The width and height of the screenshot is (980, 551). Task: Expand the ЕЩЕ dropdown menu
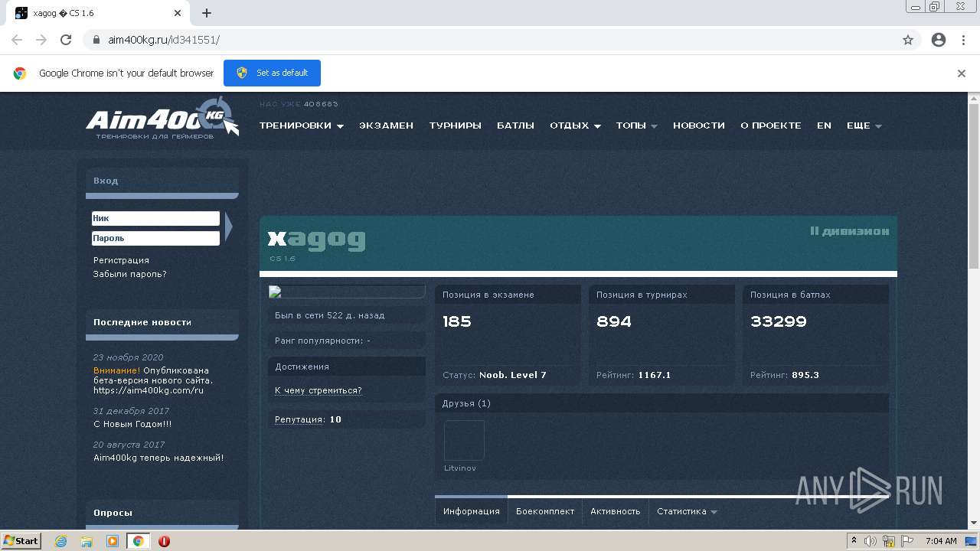[x=864, y=126]
